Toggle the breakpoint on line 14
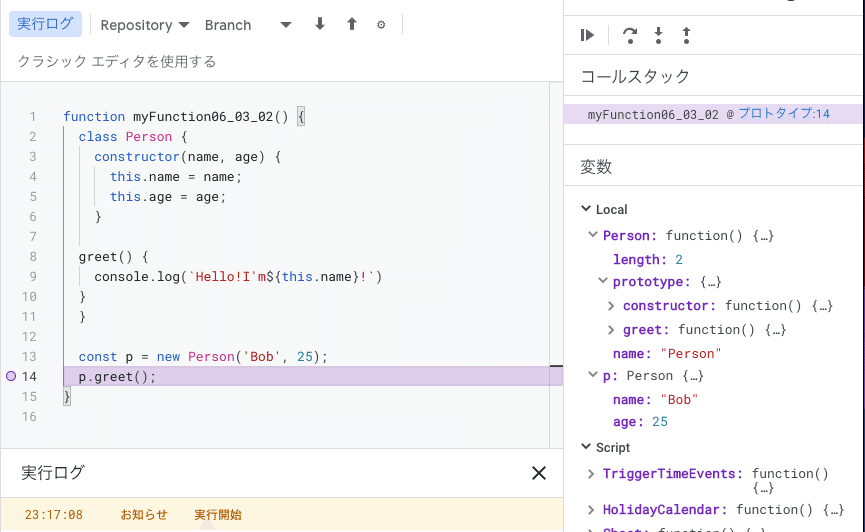 coord(11,376)
